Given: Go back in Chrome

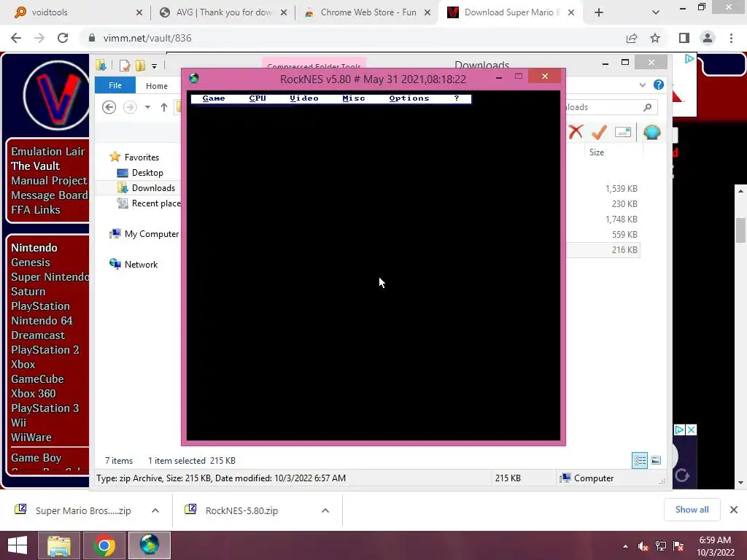Looking at the screenshot, I should 16,38.
